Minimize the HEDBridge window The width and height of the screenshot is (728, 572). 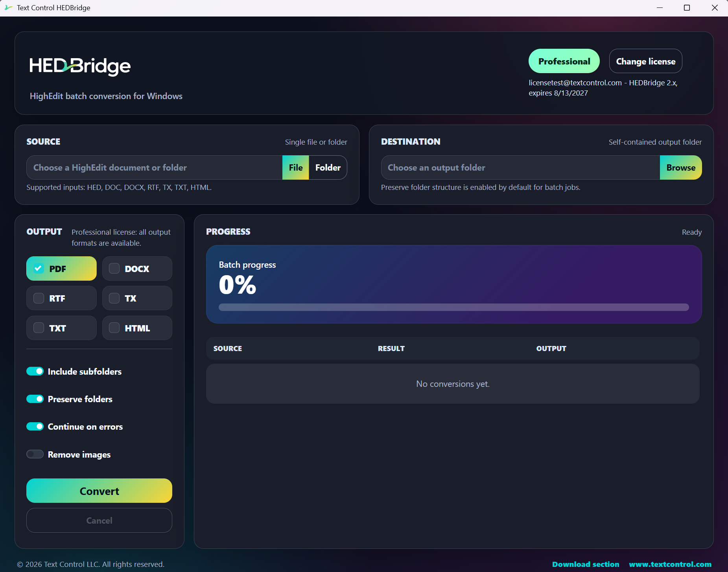(x=660, y=8)
